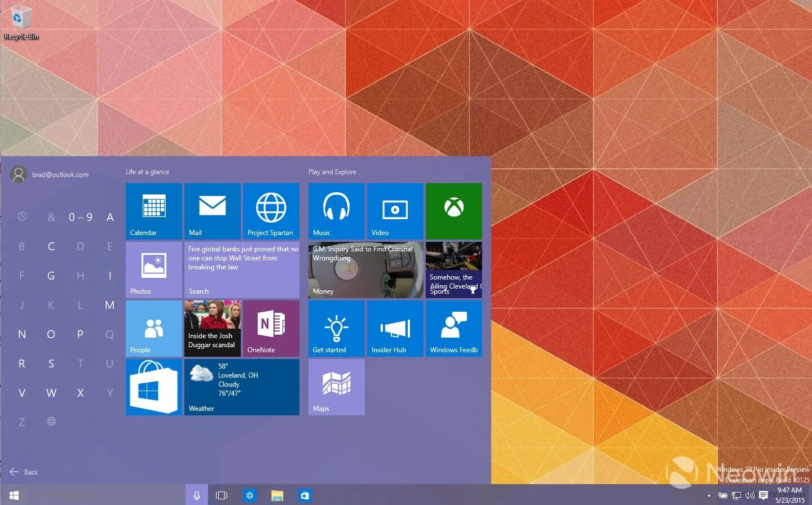The height and width of the screenshot is (505, 812).
Task: Click the Cortana microphone icon
Action: pyautogui.click(x=197, y=495)
